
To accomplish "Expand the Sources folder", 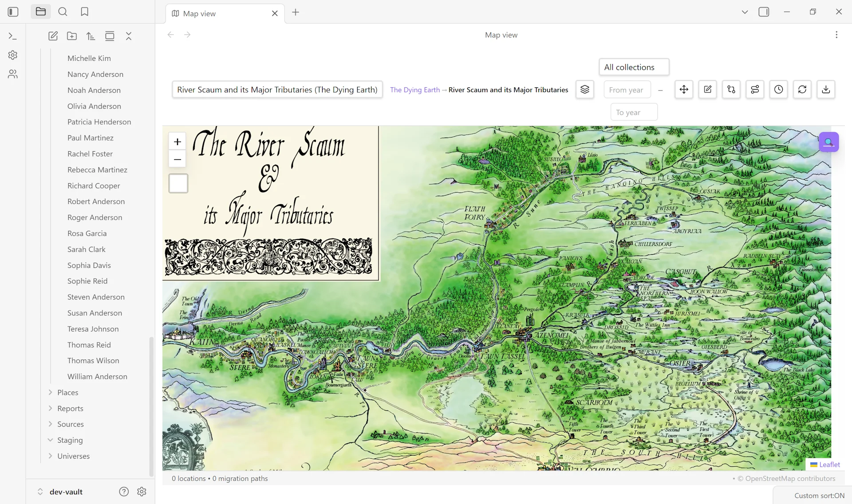I will pos(70,424).
